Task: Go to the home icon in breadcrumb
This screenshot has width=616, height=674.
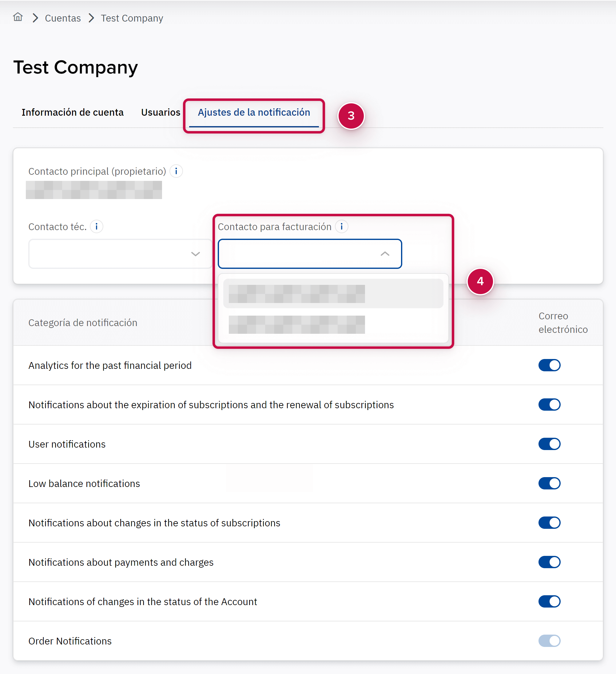Action: [x=18, y=18]
